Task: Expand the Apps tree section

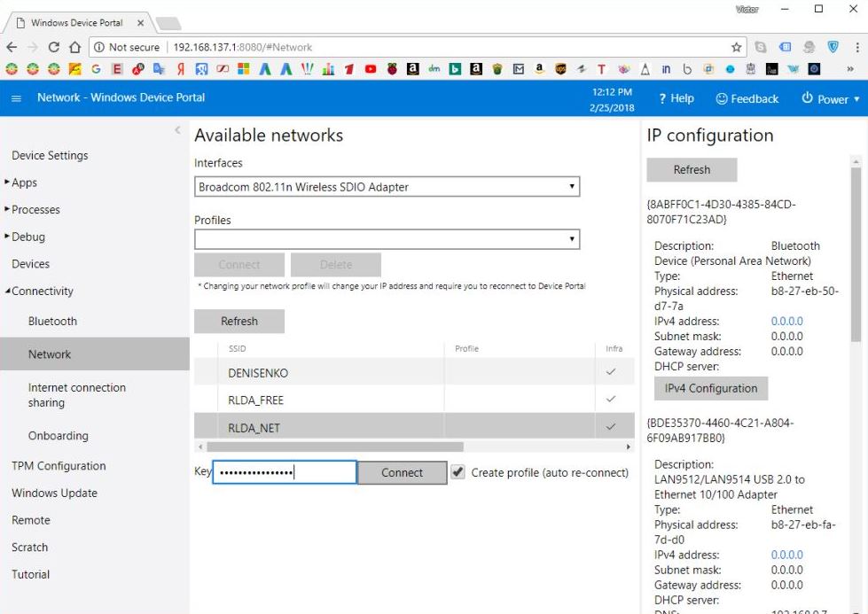Action: (7, 182)
